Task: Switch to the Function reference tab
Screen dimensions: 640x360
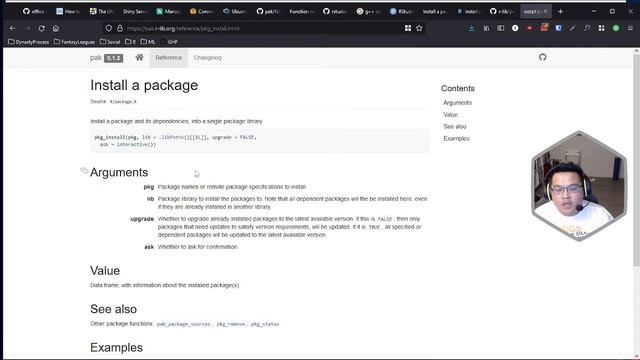Action: [302, 11]
